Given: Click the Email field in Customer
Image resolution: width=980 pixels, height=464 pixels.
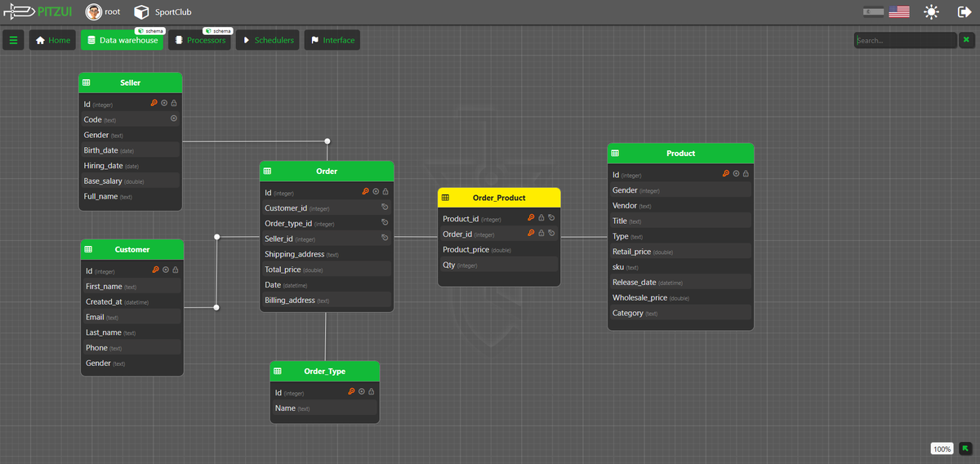Looking at the screenshot, I should [132, 317].
